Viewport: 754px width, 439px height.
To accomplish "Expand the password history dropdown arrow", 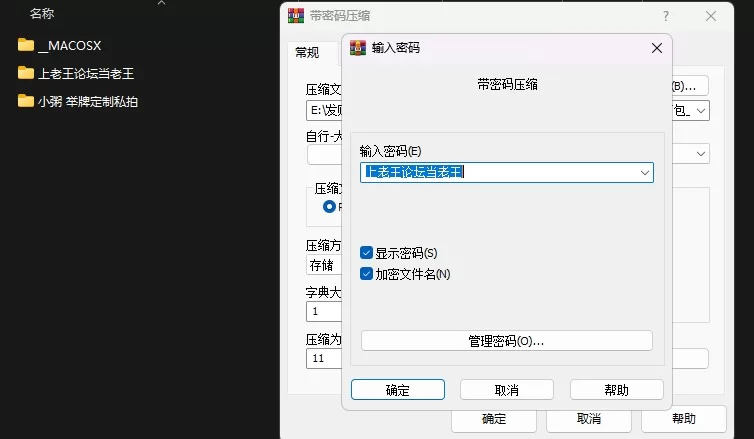I will 645,173.
